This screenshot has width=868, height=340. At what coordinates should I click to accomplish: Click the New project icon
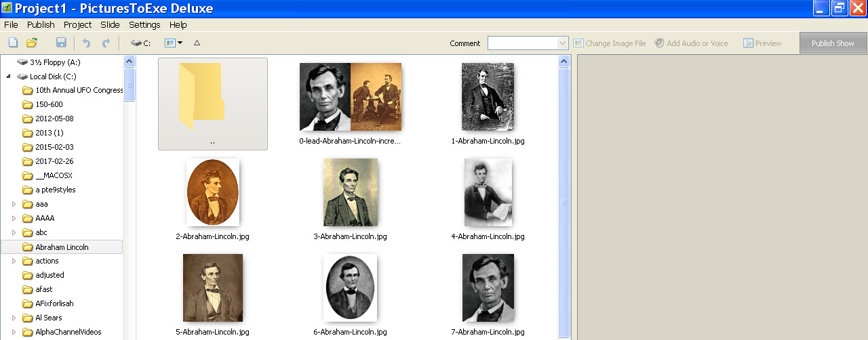coord(13,43)
